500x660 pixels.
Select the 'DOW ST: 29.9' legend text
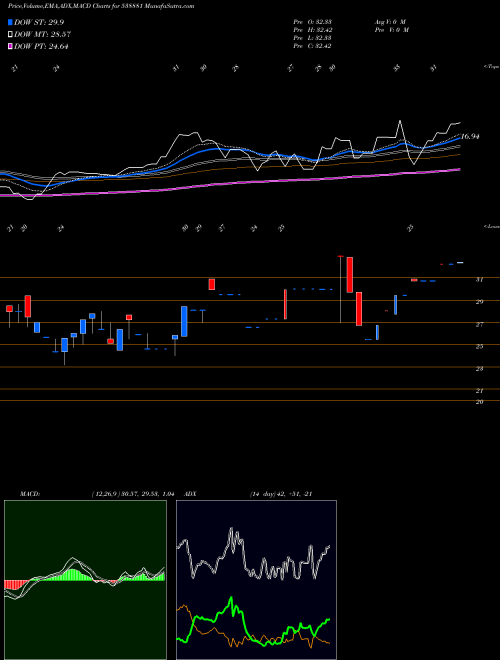point(39,22)
